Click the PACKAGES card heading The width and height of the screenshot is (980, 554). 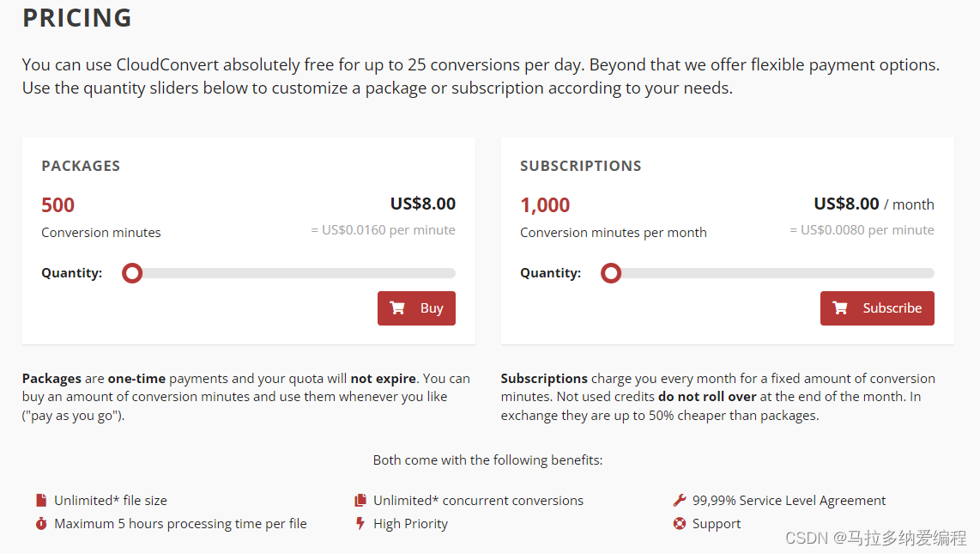(81, 166)
